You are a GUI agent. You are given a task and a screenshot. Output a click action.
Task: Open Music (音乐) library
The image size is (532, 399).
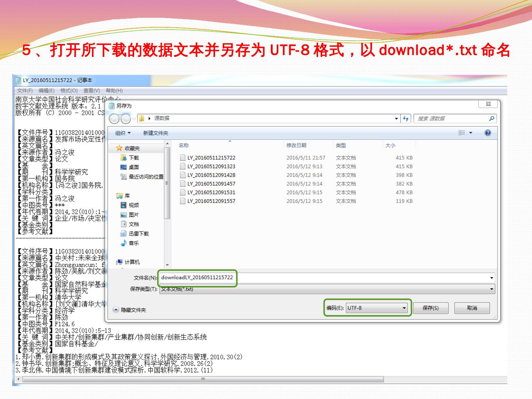tap(130, 243)
